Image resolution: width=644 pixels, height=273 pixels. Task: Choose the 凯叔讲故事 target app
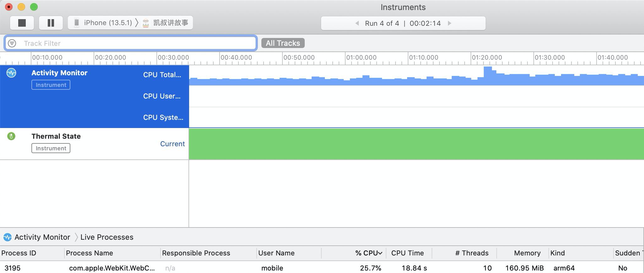point(165,23)
